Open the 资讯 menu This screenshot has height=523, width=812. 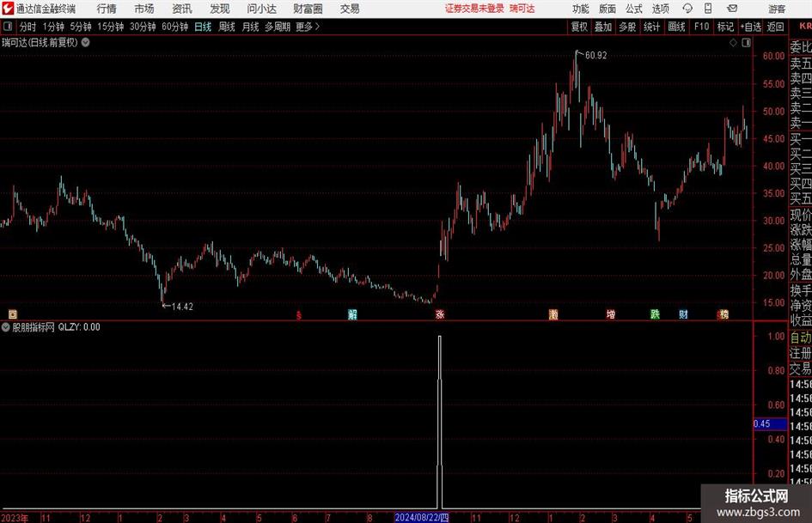(182, 9)
